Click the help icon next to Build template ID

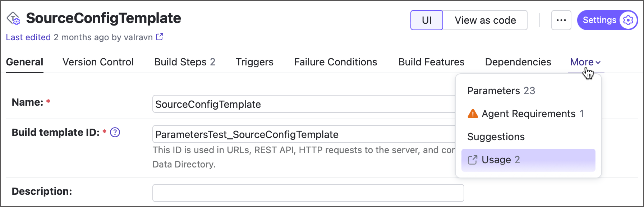pyautogui.click(x=115, y=133)
